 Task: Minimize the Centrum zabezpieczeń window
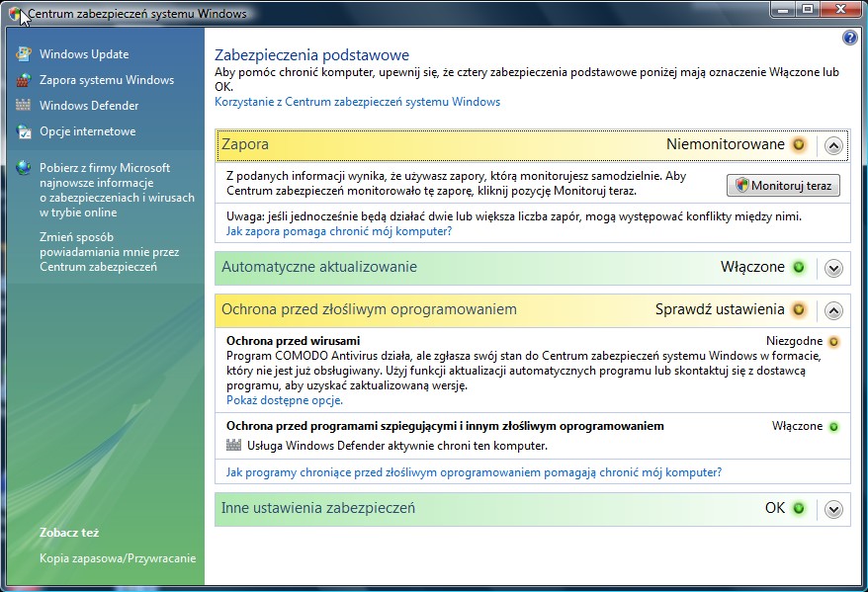click(x=783, y=9)
